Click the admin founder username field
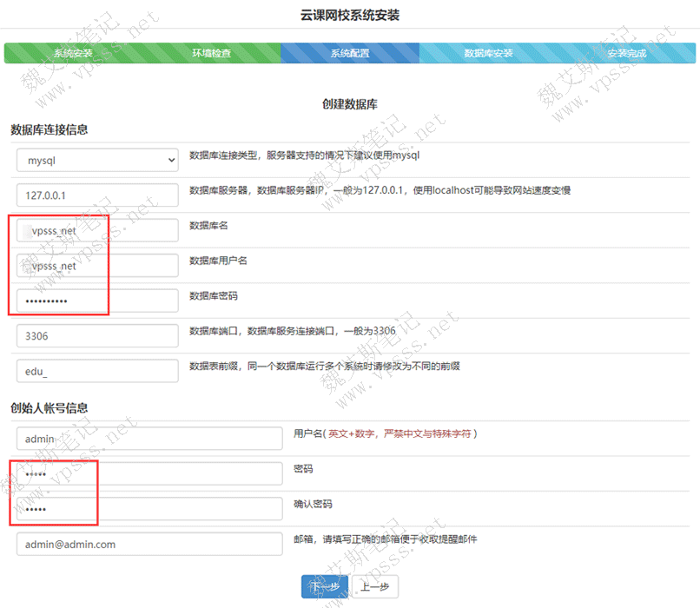 pos(149,439)
